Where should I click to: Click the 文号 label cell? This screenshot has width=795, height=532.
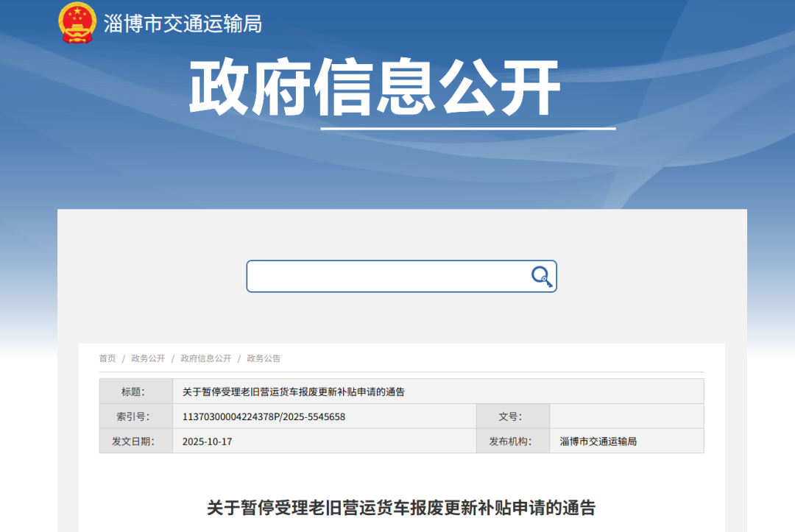(x=513, y=416)
